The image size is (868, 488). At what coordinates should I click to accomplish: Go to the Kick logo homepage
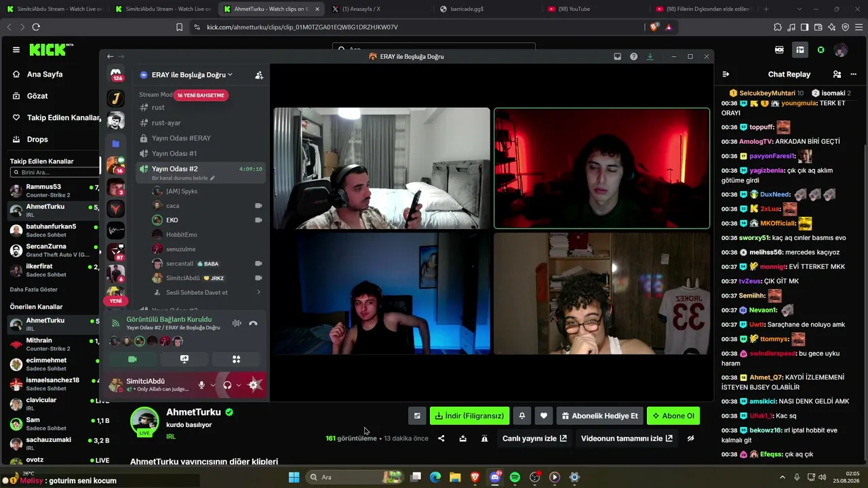[x=52, y=49]
